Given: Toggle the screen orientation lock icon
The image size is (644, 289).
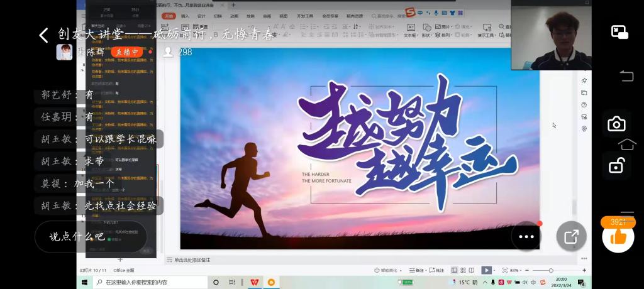Looking at the screenshot, I should point(616,166).
